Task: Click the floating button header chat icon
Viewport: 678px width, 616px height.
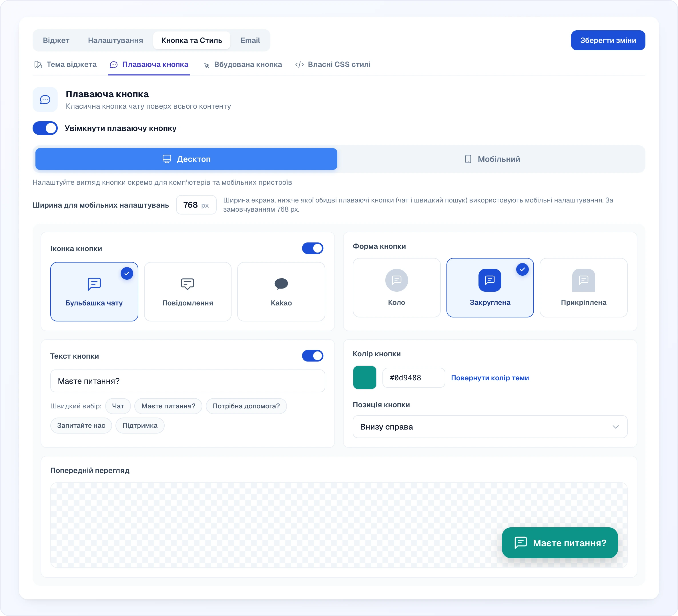Action: (45, 100)
